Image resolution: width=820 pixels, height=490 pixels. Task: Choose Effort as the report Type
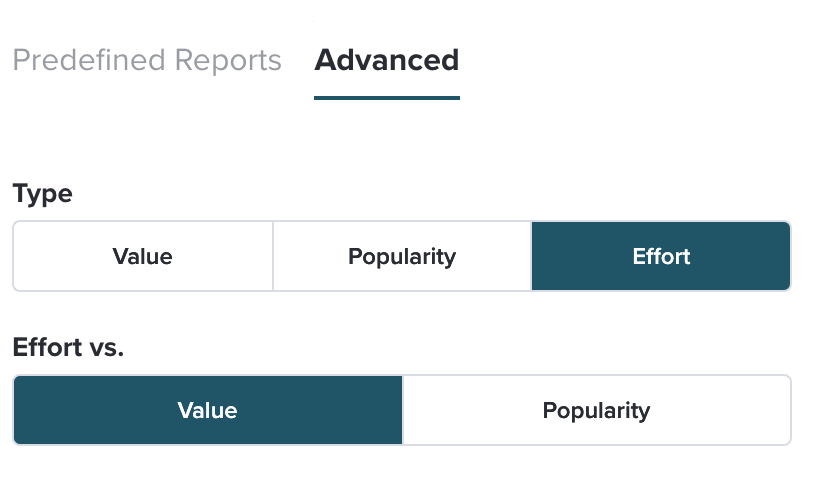[661, 256]
